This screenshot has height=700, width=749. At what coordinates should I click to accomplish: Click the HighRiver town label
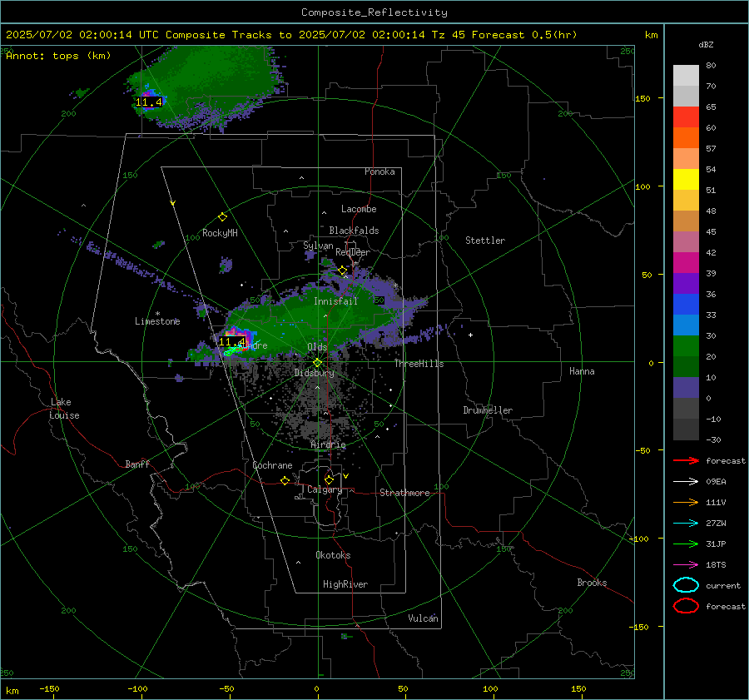pos(345,584)
